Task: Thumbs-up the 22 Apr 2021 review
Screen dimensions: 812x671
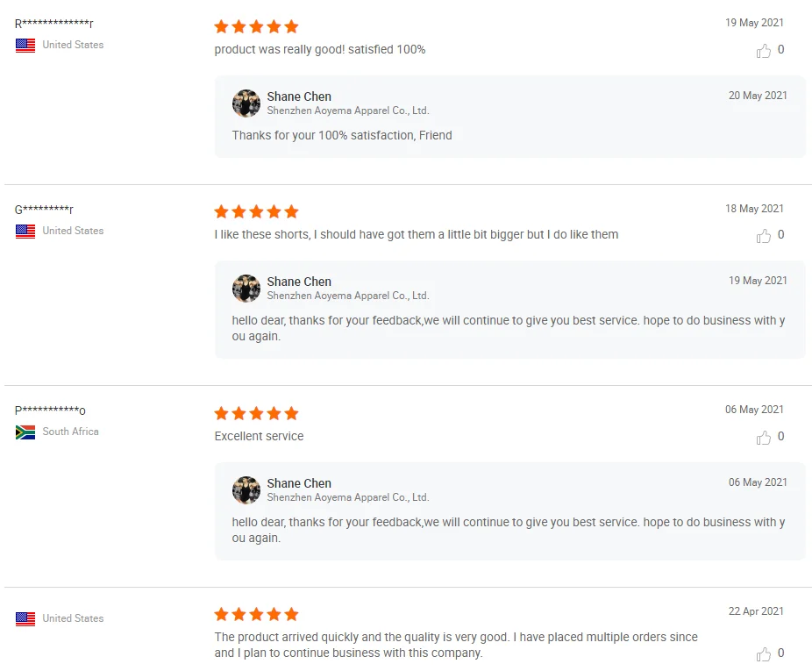Action: coord(764,654)
